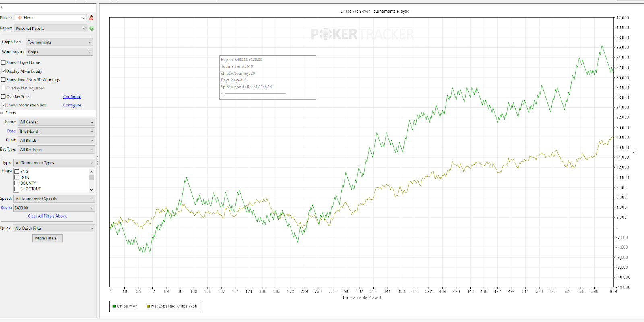Image resolution: width=644 pixels, height=322 pixels.
Task: Open the Blind dropdown showing All Blinds
Action: pos(56,141)
